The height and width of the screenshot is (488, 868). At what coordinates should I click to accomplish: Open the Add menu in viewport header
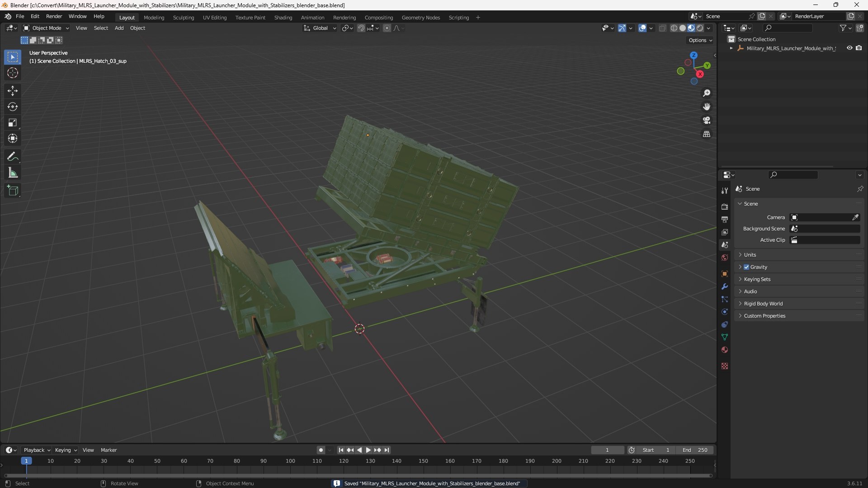point(119,28)
